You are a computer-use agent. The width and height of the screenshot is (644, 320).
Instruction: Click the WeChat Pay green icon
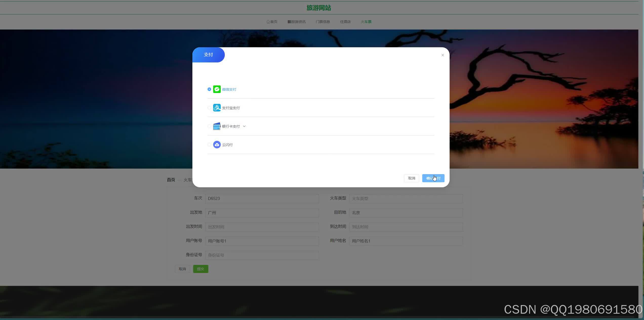(x=217, y=89)
